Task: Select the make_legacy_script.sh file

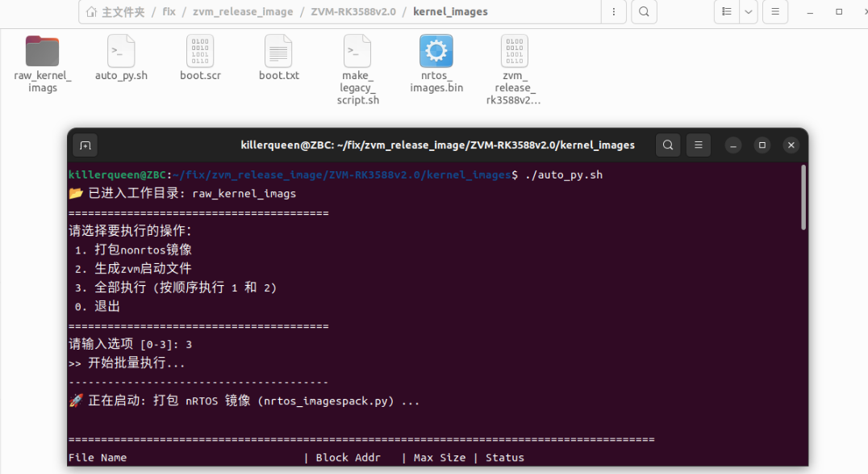Action: coord(357,52)
